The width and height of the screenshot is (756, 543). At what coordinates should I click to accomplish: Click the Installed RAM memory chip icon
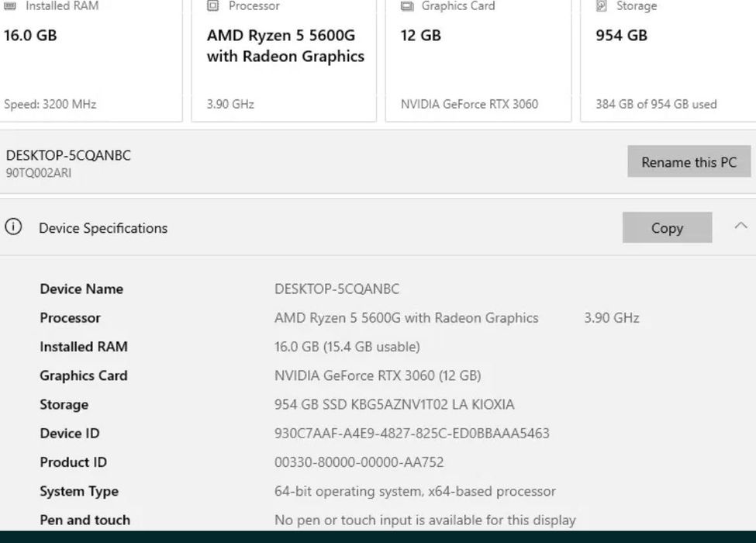point(11,6)
